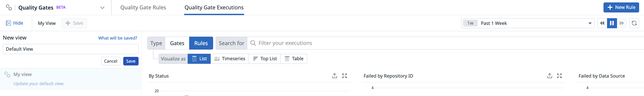Click the New Rule button
This screenshot has width=644, height=96.
click(x=621, y=7)
